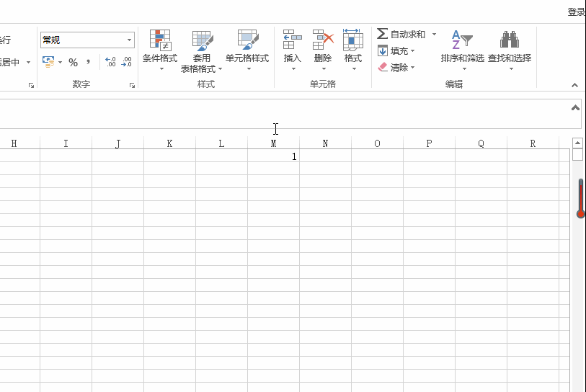Click the red thermometer slider
Screen dimensions: 586x392
pyautogui.click(x=581, y=198)
